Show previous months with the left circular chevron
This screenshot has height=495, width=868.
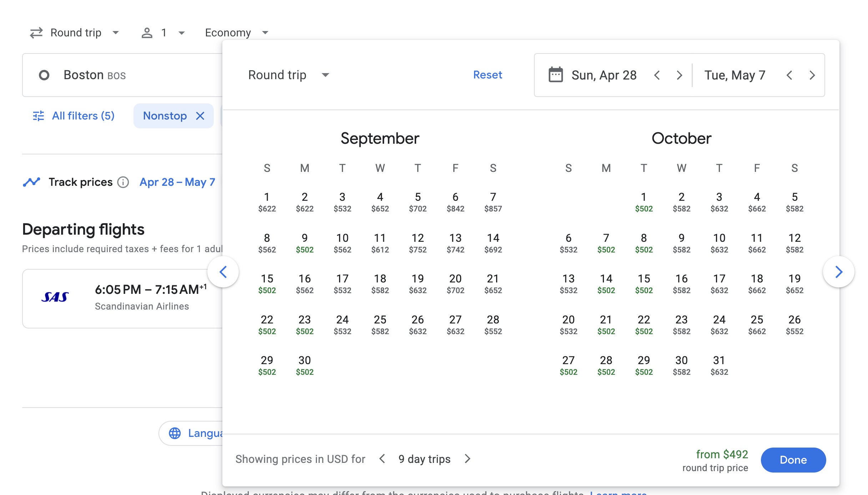tap(223, 272)
